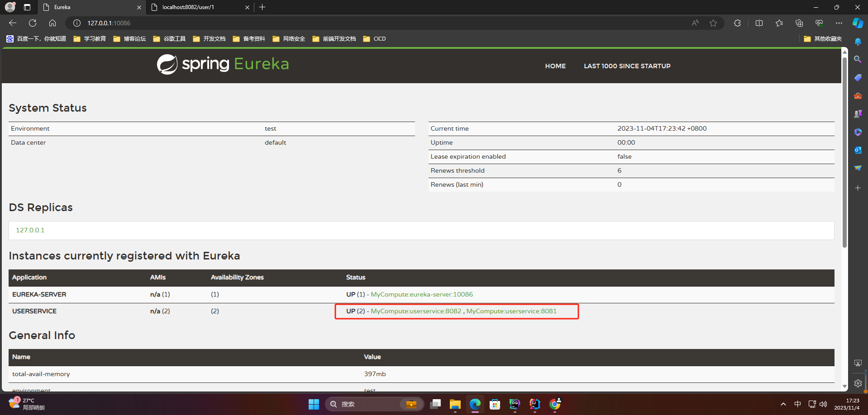Open Windows Start menu
This screenshot has height=415, width=868.
[314, 404]
